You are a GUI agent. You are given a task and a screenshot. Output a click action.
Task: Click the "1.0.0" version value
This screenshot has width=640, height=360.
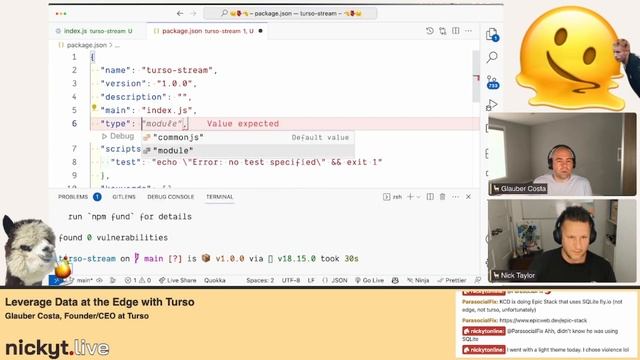coord(174,84)
